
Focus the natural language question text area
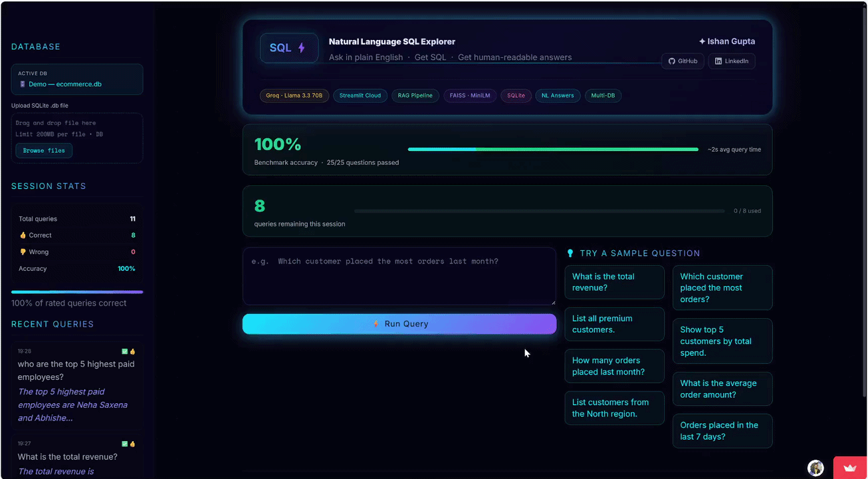(399, 276)
